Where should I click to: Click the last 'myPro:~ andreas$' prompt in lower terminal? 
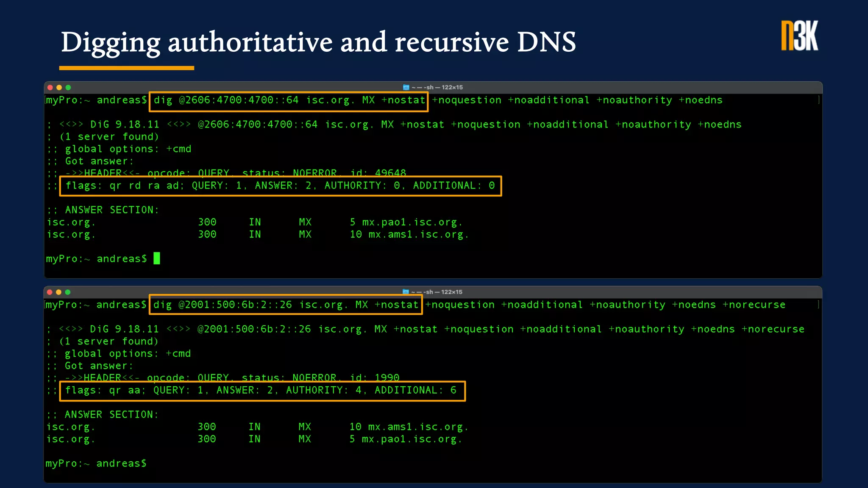96,463
